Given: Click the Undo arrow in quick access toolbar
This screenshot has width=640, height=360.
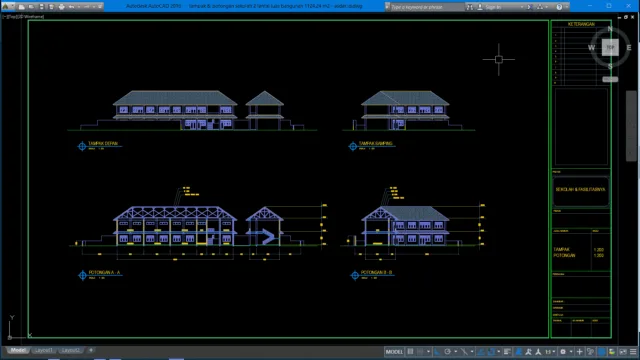Looking at the screenshot, I should 71,7.
